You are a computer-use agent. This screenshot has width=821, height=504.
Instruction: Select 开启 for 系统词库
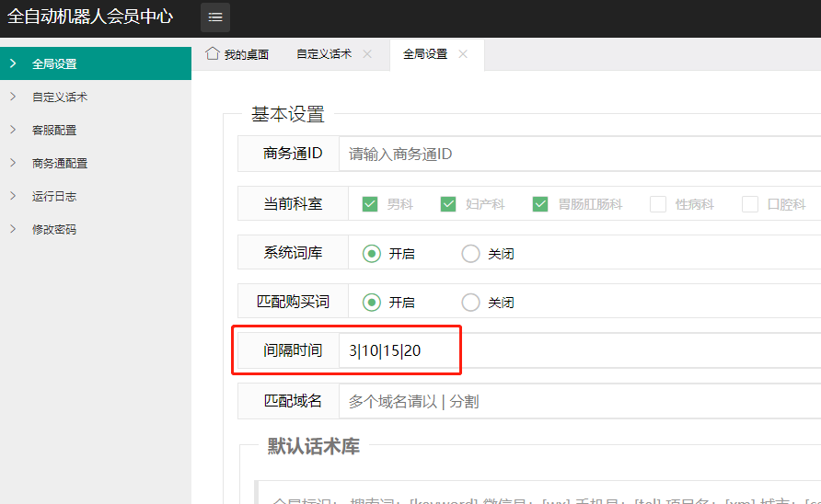click(x=372, y=253)
